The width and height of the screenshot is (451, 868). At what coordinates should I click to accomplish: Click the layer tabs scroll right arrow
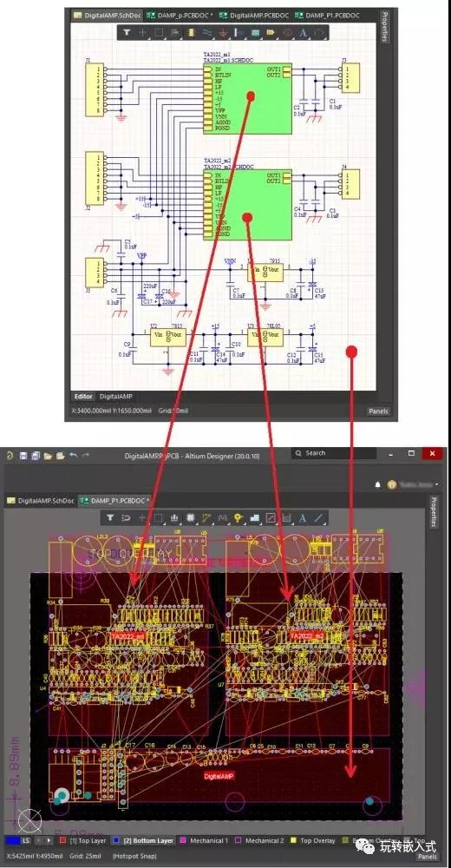[49, 841]
